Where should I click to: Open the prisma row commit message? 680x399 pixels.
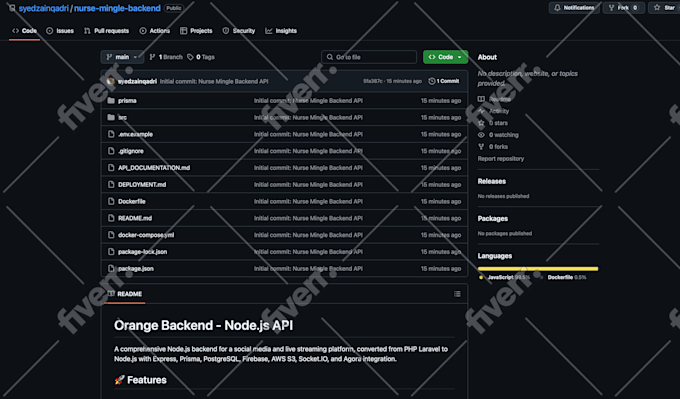click(308, 101)
